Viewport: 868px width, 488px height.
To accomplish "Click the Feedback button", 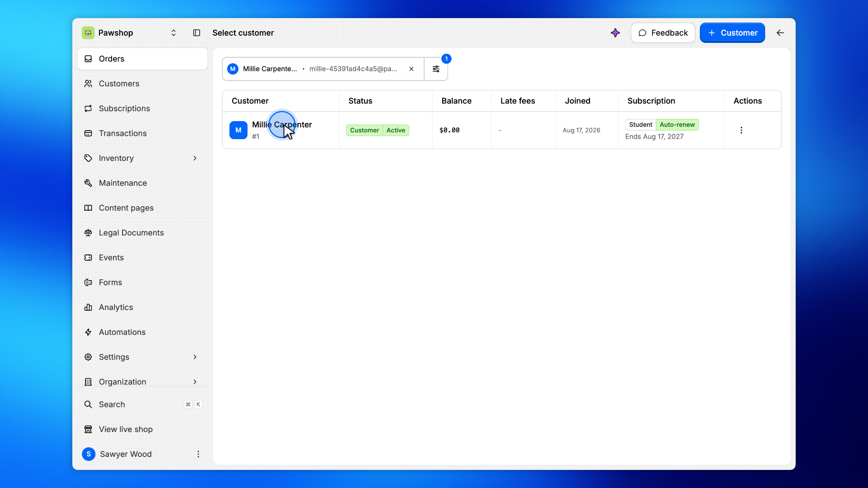I will click(x=663, y=33).
